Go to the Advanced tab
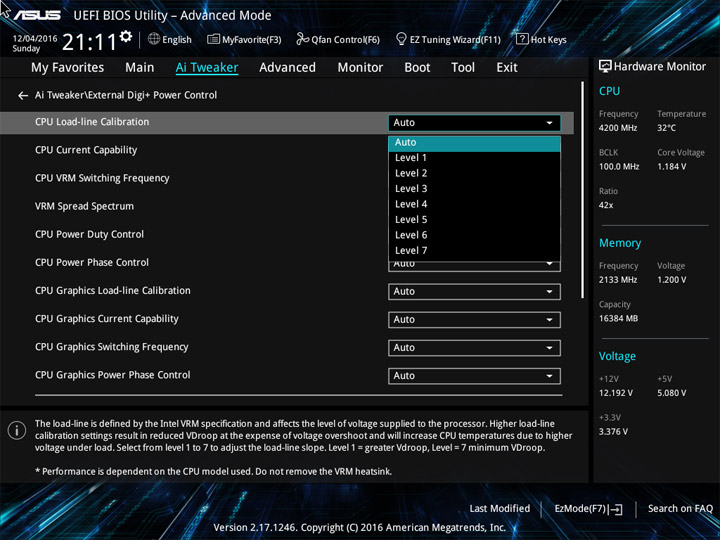Screen dimensions: 720x540 [x=287, y=68]
